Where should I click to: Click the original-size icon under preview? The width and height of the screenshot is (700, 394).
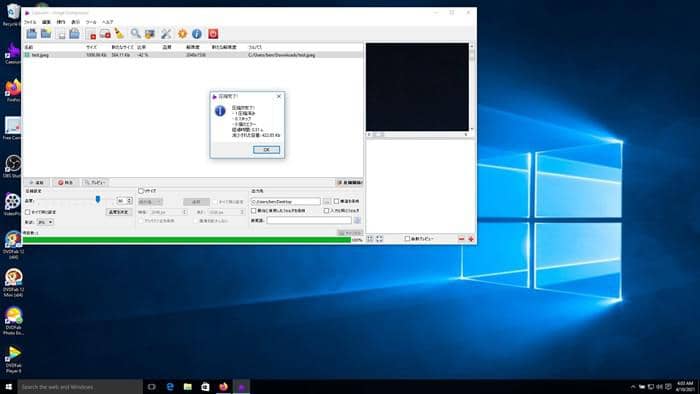coord(379,239)
